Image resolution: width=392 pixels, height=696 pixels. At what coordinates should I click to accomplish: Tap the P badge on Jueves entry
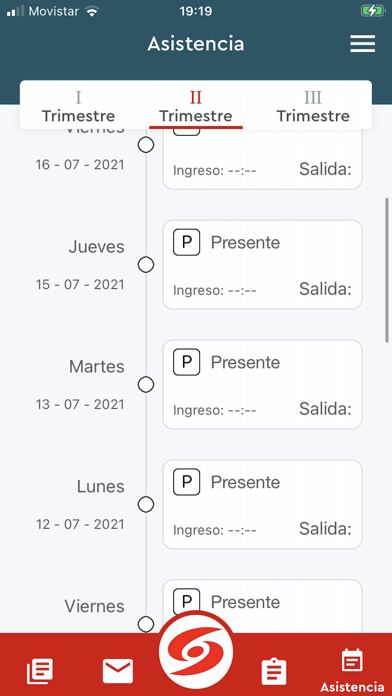pos(186,242)
